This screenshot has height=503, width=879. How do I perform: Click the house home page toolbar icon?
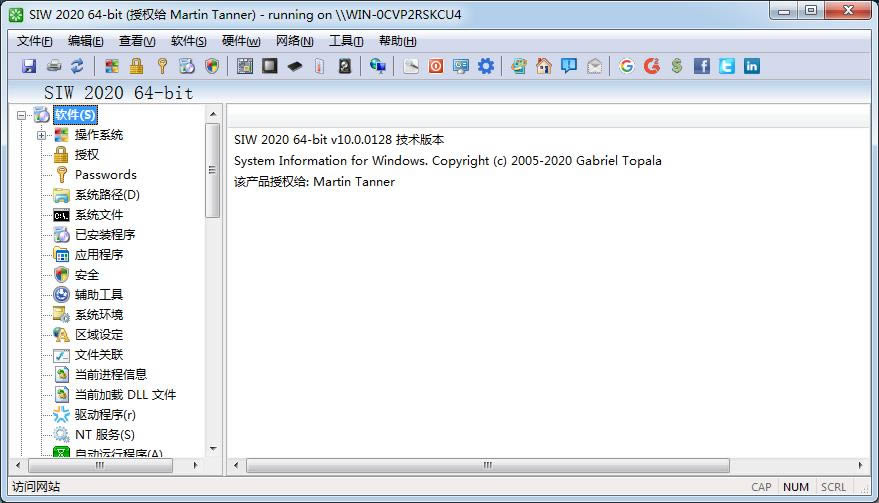point(544,66)
